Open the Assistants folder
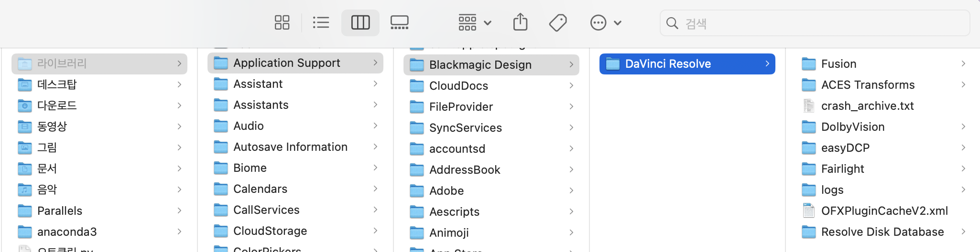 coord(295,105)
